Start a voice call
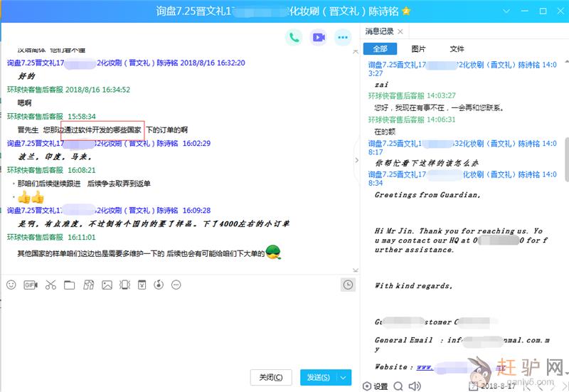 point(293,37)
